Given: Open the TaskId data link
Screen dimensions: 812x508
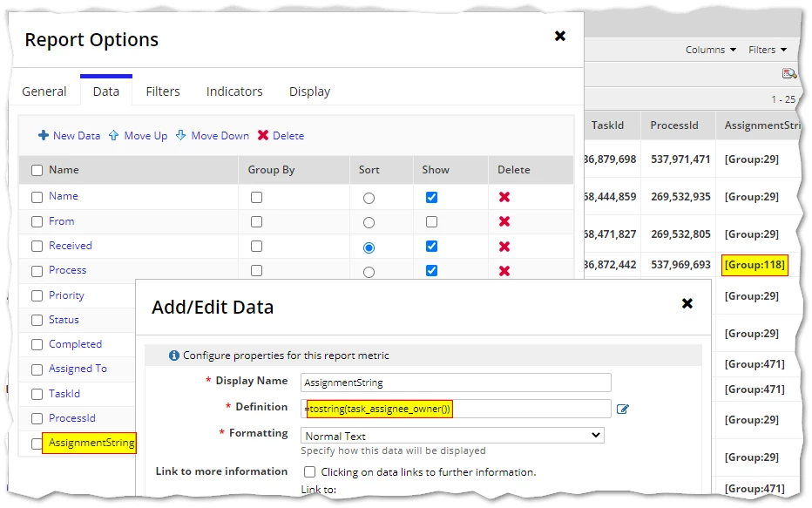Looking at the screenshot, I should [64, 394].
